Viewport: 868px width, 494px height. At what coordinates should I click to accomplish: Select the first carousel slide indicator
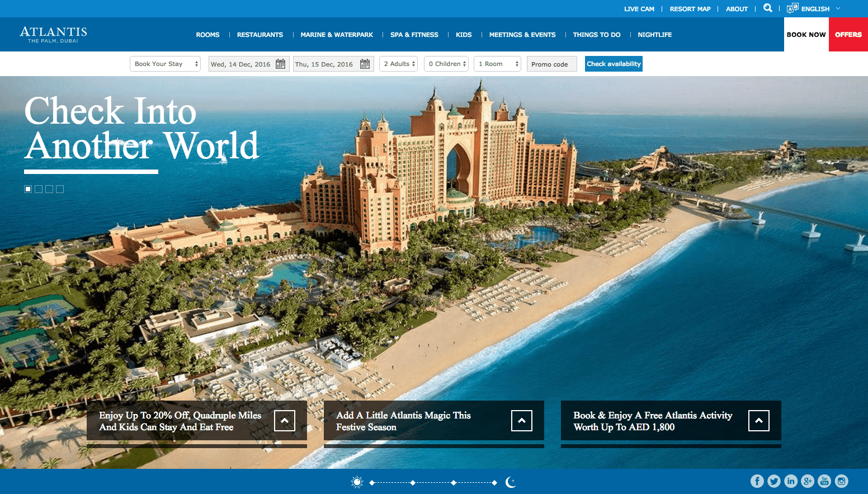tap(28, 189)
